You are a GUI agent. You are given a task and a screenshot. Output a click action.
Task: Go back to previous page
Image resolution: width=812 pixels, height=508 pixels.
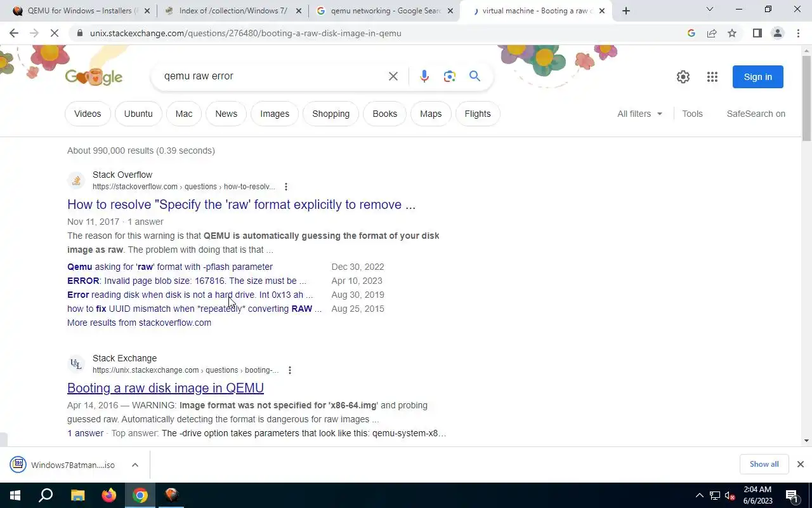pos(14,33)
